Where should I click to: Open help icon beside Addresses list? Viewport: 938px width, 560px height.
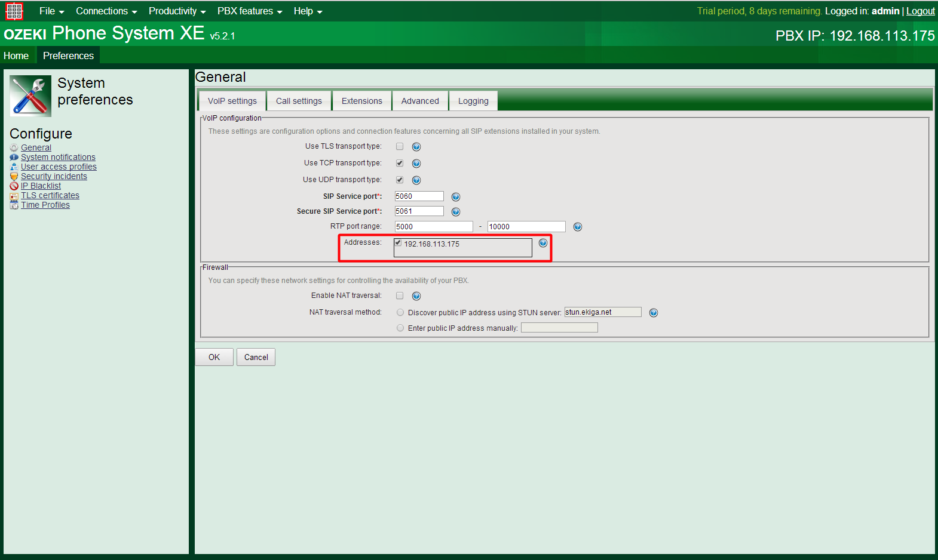coord(543,243)
